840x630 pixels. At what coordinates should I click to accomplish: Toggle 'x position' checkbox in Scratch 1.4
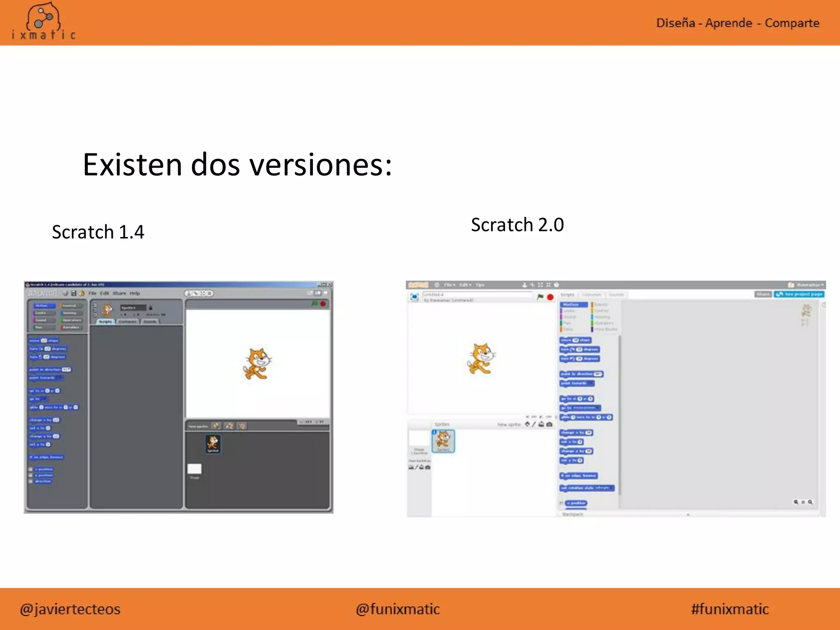click(x=31, y=469)
